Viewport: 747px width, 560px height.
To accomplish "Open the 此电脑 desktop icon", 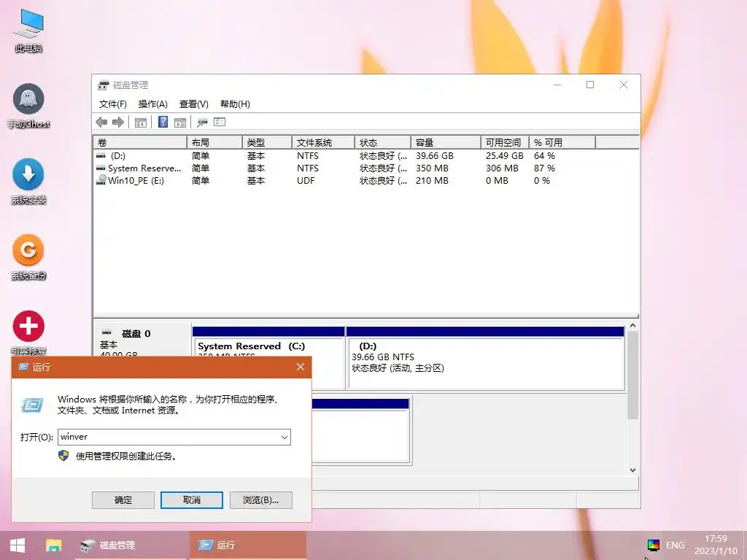I will point(28,31).
